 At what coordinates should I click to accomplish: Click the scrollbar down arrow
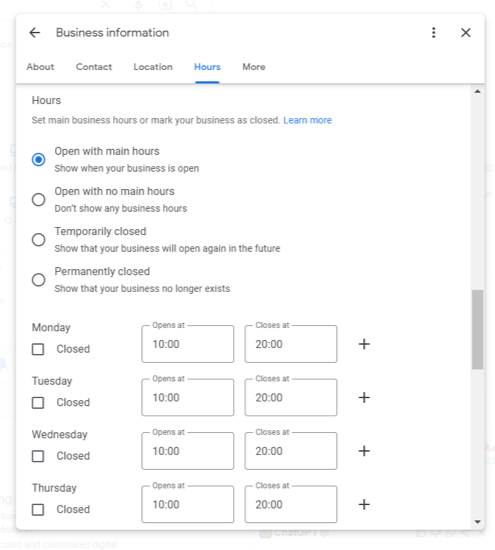click(x=477, y=522)
